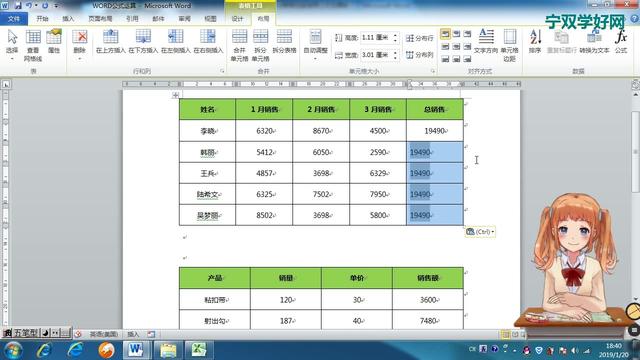Open the 单元格大小 group dialog launcher
Image resolution: width=640 pixels, height=360 pixels.
433,71
